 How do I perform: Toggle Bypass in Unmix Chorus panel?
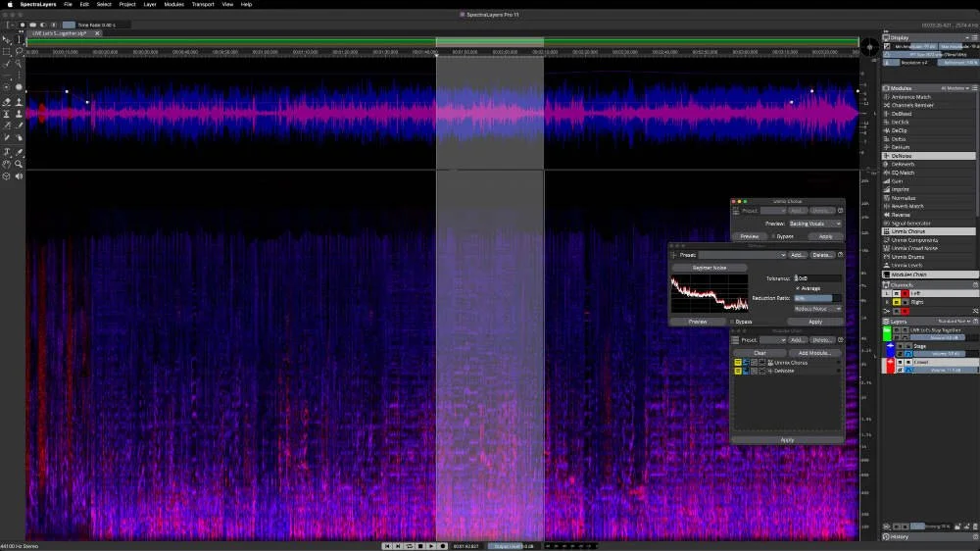[782, 236]
